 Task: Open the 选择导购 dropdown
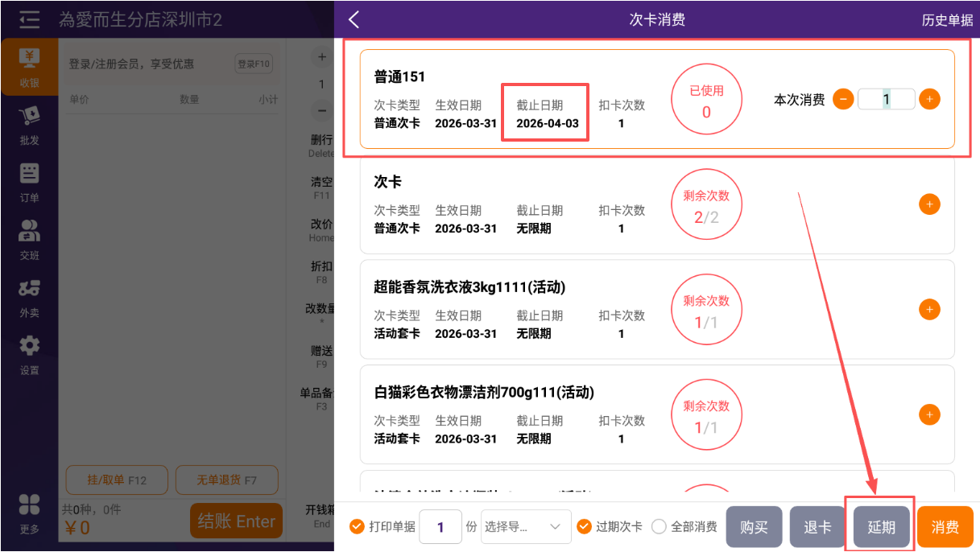point(526,527)
